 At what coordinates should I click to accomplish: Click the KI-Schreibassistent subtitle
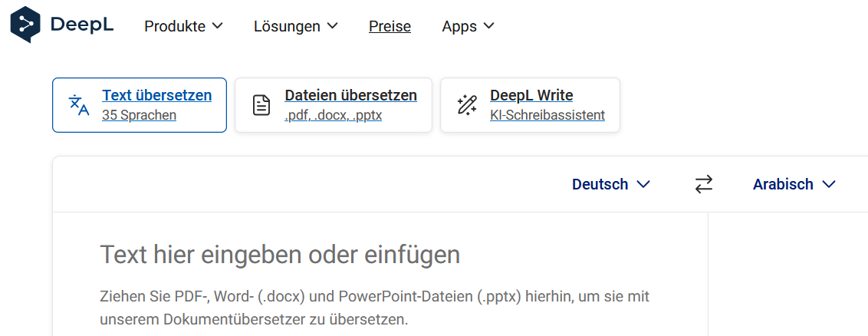point(547,115)
